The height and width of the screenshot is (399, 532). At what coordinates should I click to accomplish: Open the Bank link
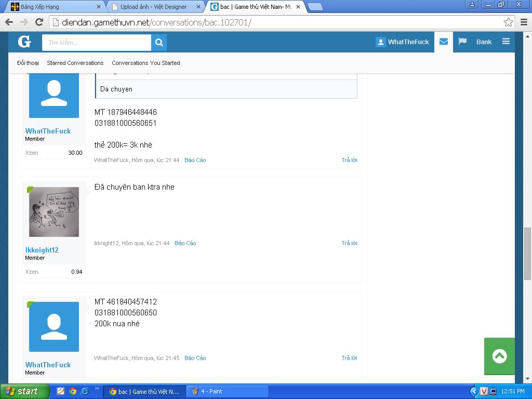[x=484, y=42]
